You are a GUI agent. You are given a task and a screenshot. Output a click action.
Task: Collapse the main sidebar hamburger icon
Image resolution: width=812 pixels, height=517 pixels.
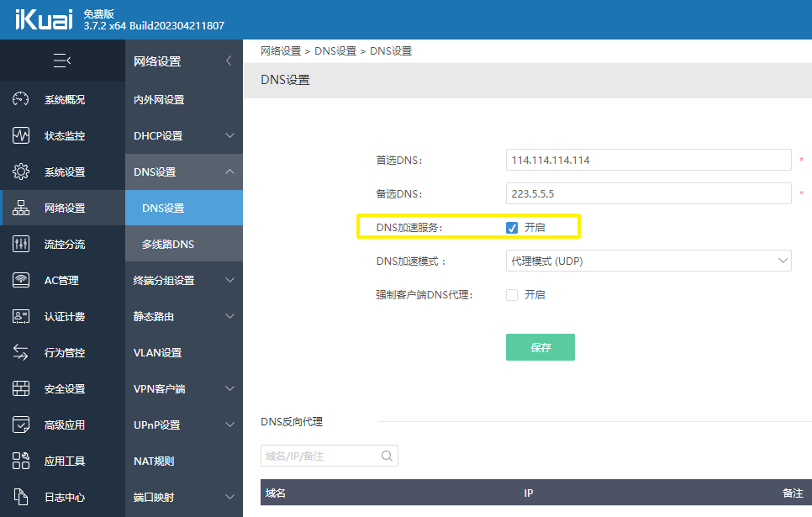[62, 61]
